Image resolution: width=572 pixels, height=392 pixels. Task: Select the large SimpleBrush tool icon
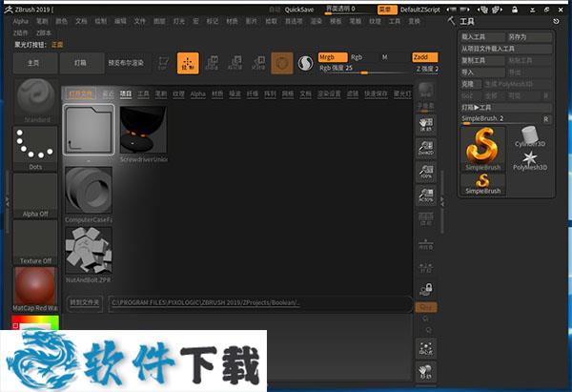483,149
